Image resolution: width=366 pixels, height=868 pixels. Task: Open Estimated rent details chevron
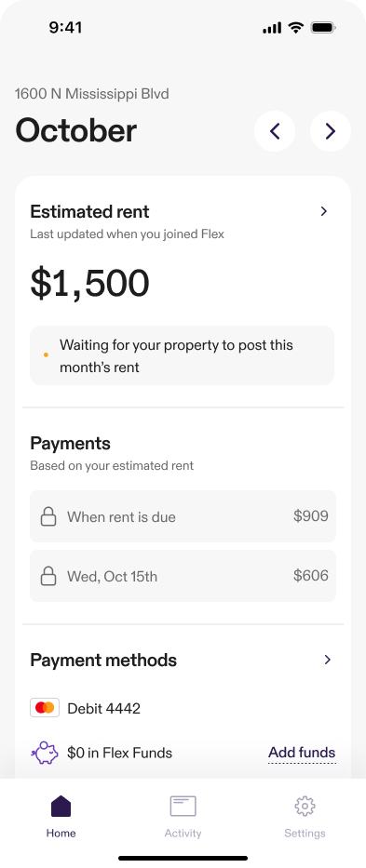[x=324, y=211]
